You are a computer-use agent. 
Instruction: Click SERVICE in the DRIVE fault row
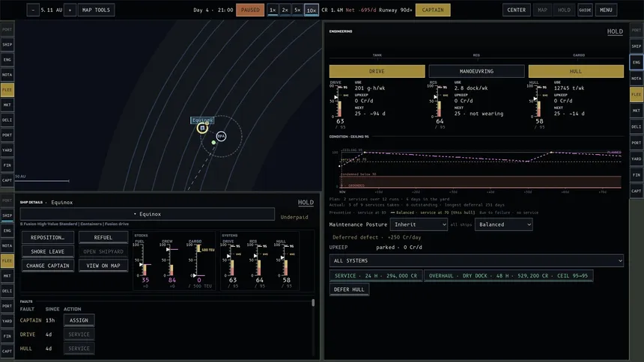(79, 334)
